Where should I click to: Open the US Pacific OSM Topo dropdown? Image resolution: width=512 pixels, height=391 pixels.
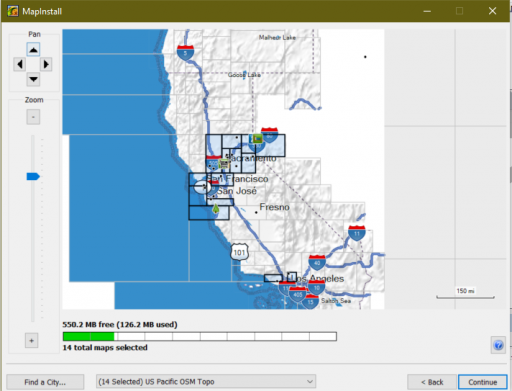click(206, 381)
